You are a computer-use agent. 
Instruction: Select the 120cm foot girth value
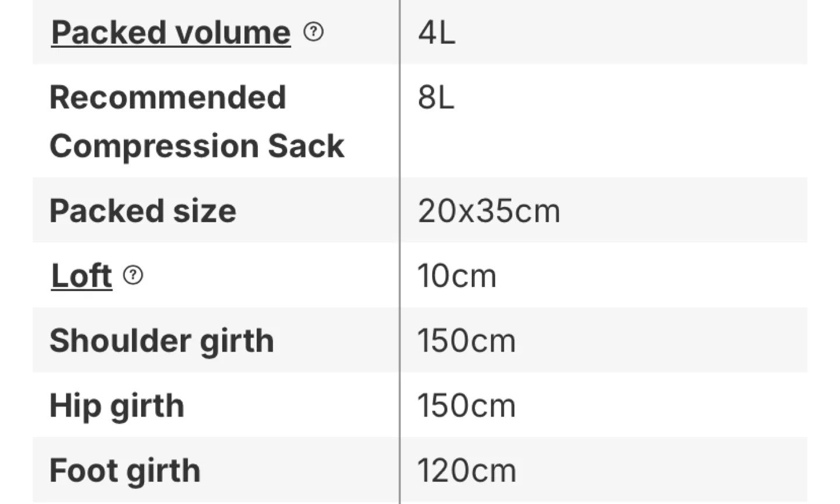[467, 468]
